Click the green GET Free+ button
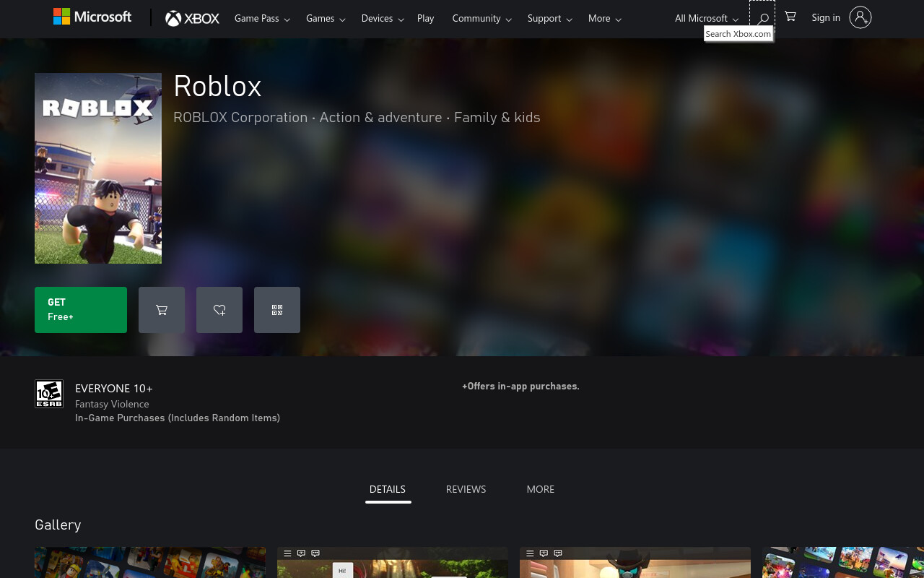The width and height of the screenshot is (924, 578). (x=81, y=310)
